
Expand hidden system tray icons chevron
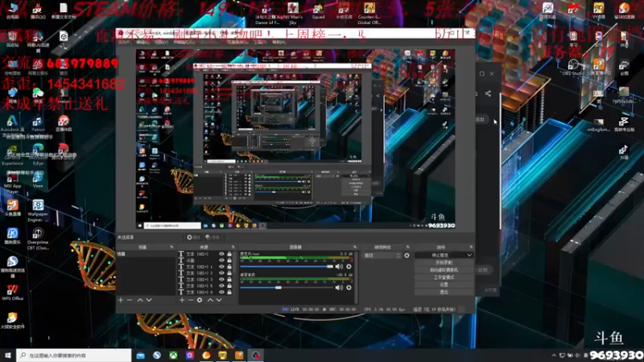[554, 356]
